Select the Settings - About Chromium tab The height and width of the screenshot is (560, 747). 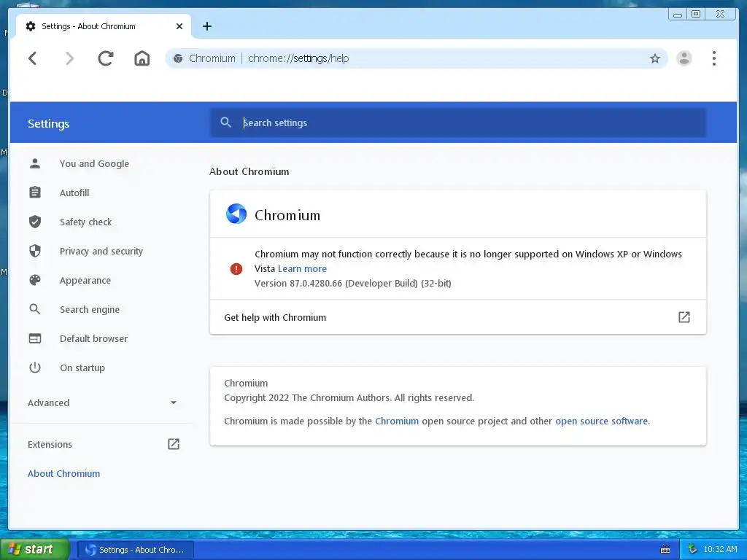tap(104, 26)
